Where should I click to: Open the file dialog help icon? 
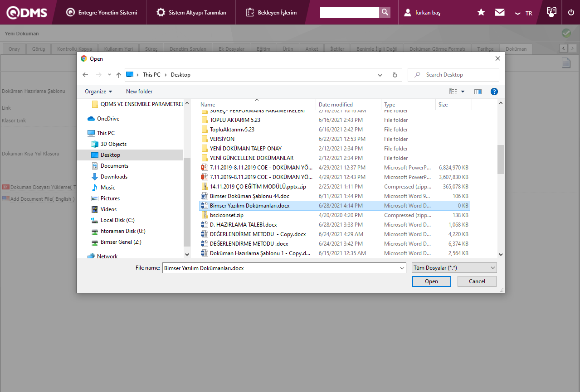494,92
